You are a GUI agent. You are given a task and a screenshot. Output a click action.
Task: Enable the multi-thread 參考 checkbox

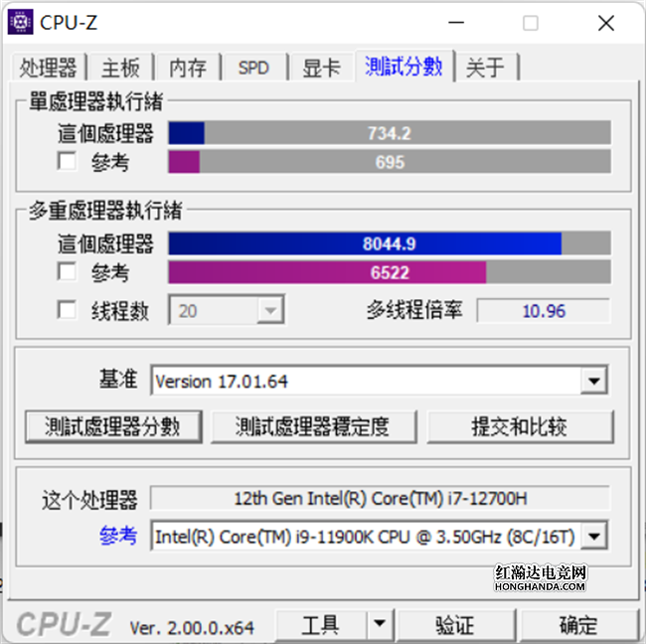[67, 271]
